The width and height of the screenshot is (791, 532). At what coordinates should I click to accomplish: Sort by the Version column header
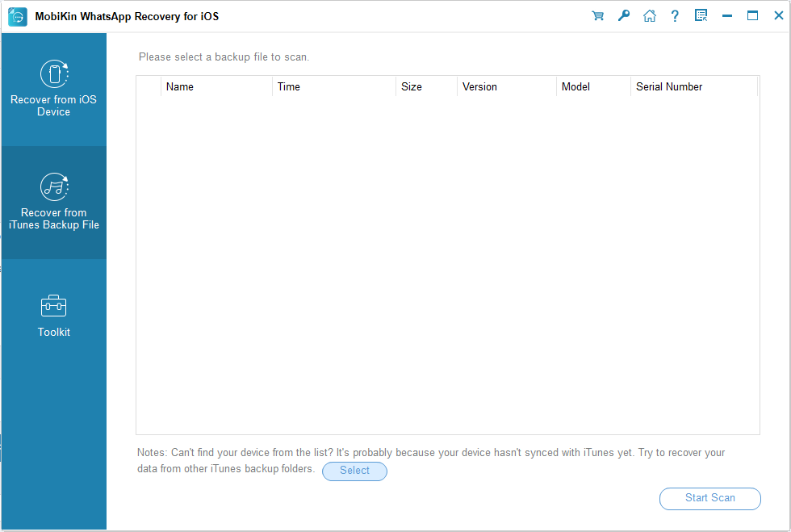pyautogui.click(x=507, y=87)
